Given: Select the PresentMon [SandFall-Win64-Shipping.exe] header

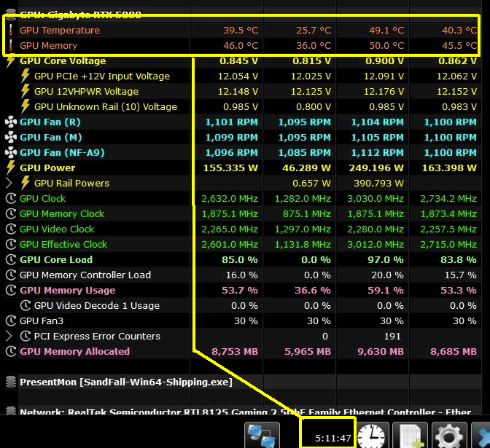Looking at the screenshot, I should tap(126, 382).
